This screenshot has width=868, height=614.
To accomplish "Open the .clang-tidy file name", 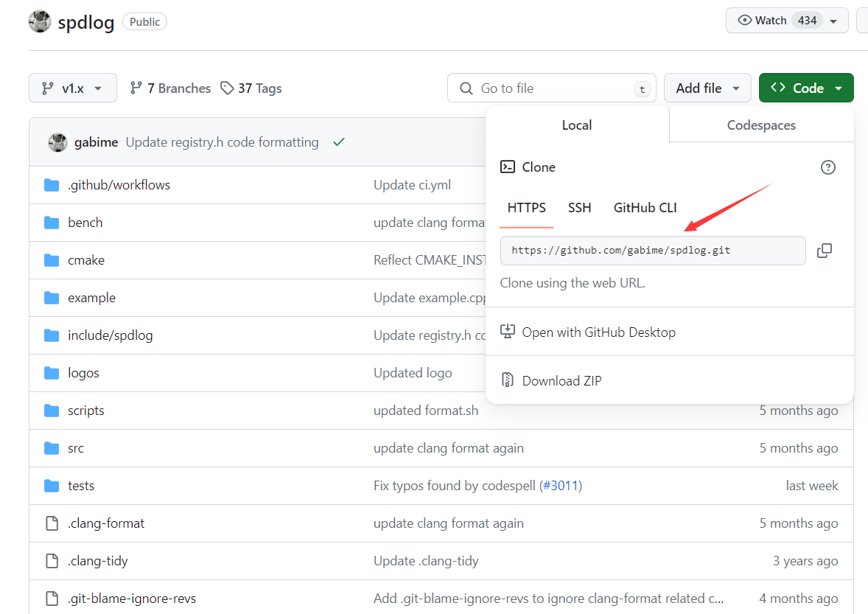I will click(97, 561).
